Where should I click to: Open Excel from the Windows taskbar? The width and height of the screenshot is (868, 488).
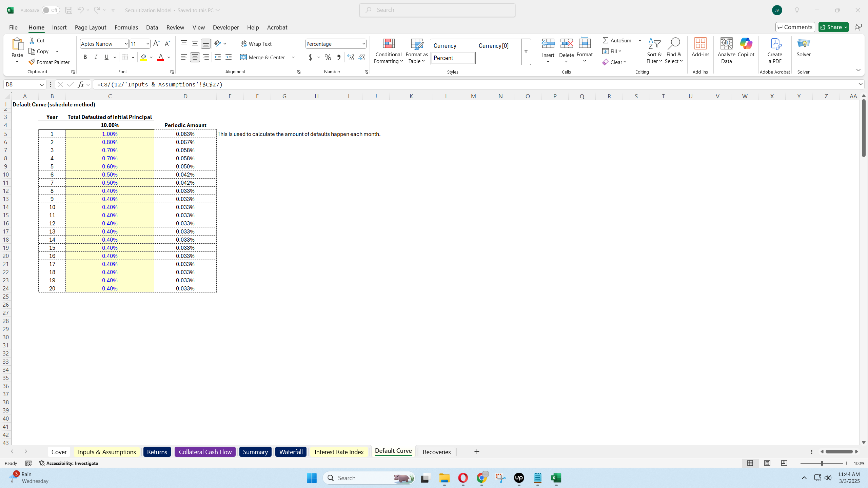coord(556,478)
